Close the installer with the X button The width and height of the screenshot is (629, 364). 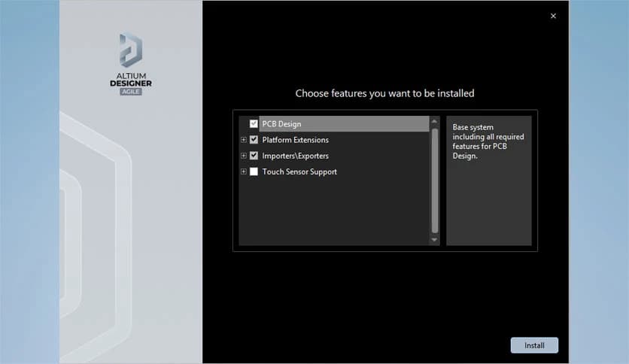coord(553,16)
